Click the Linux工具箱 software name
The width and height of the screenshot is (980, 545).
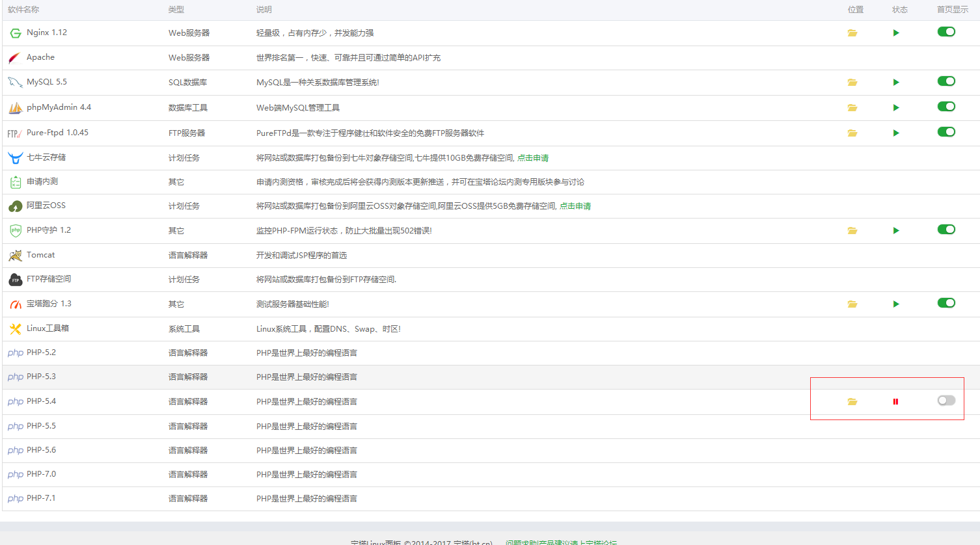[48, 328]
